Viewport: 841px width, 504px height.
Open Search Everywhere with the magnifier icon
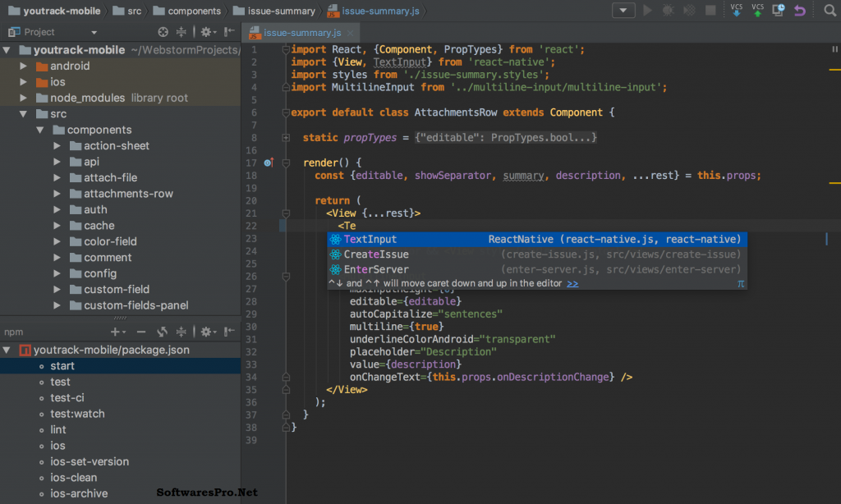click(830, 11)
